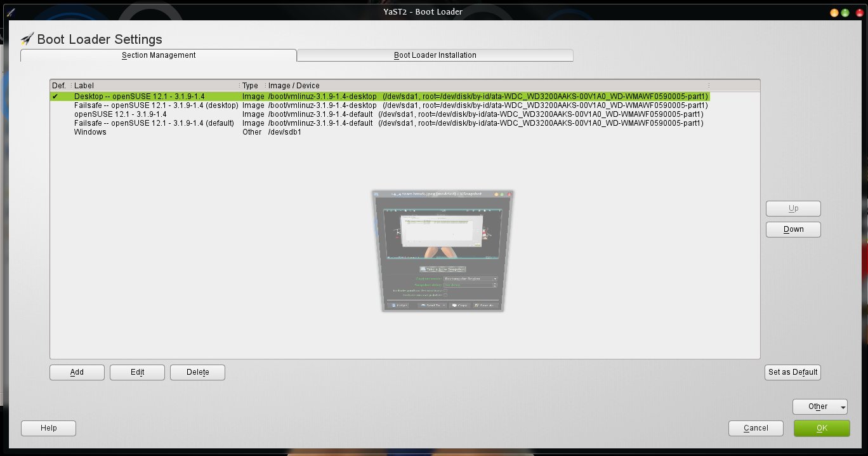
Task: Select the Desktop -- openSUSE 12.1 entry
Action: tap(379, 97)
